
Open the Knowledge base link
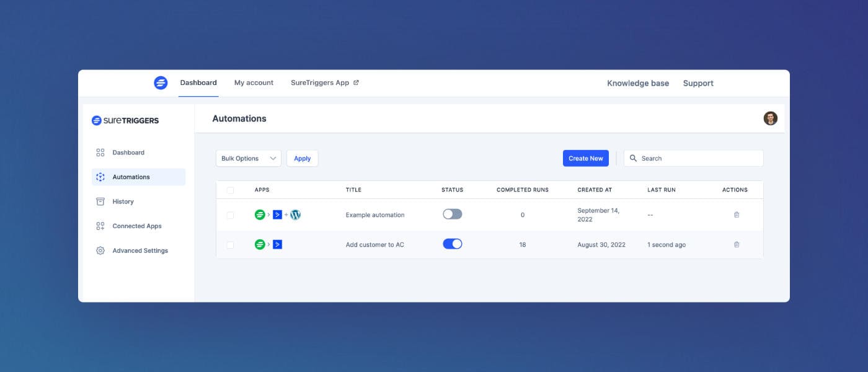[x=638, y=83]
